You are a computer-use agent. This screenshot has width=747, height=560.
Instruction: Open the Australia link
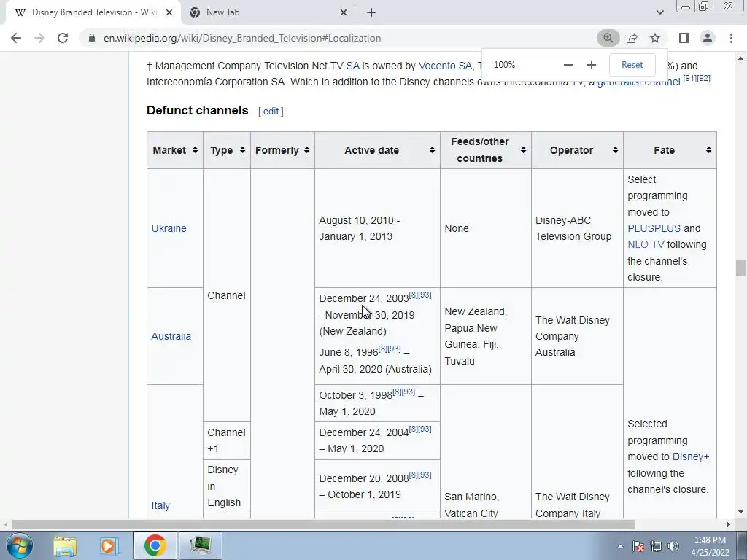point(171,336)
